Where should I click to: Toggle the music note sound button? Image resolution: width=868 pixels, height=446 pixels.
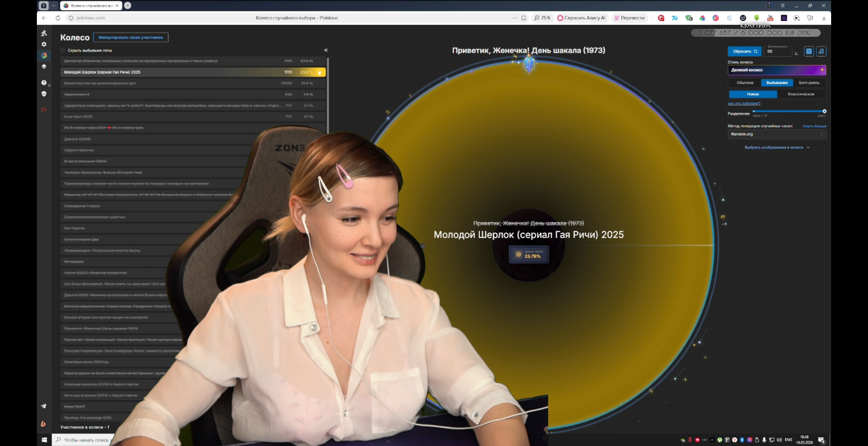coord(821,51)
